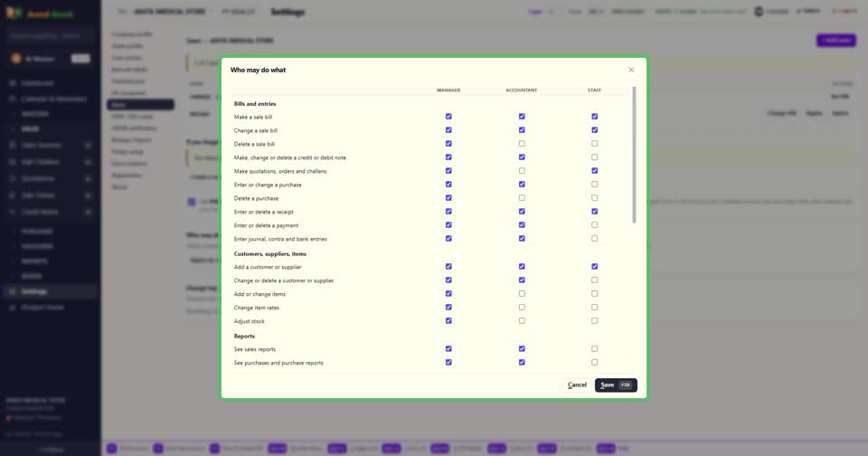Uncheck Manager for Adjust stock
This screenshot has height=456, width=868.
[448, 321]
